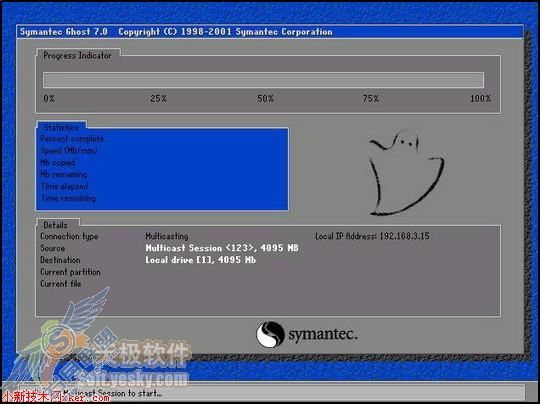Select the Statistics panel tab

click(61, 127)
